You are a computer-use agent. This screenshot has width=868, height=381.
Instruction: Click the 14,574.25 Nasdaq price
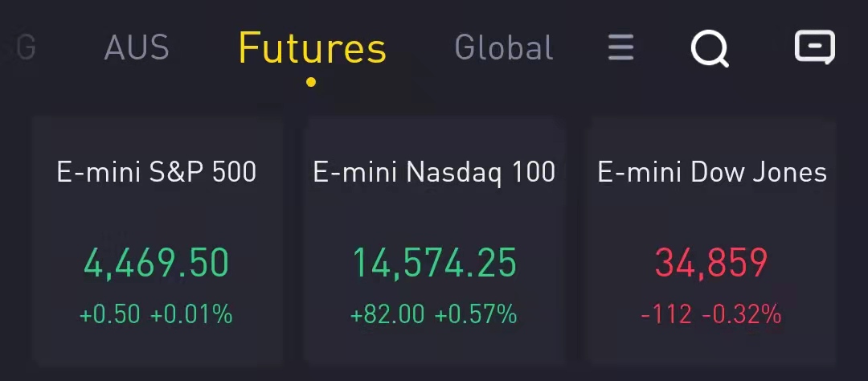(435, 263)
